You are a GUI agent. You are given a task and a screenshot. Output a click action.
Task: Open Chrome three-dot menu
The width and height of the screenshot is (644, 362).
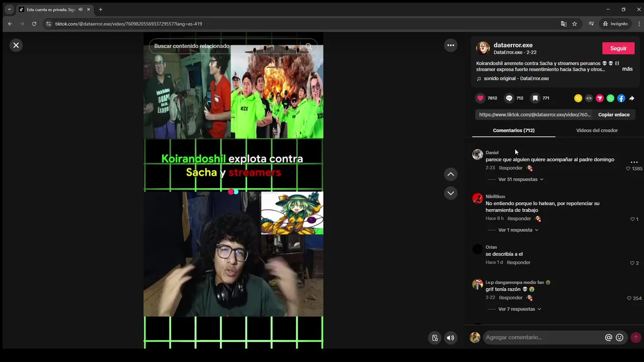pyautogui.click(x=639, y=24)
